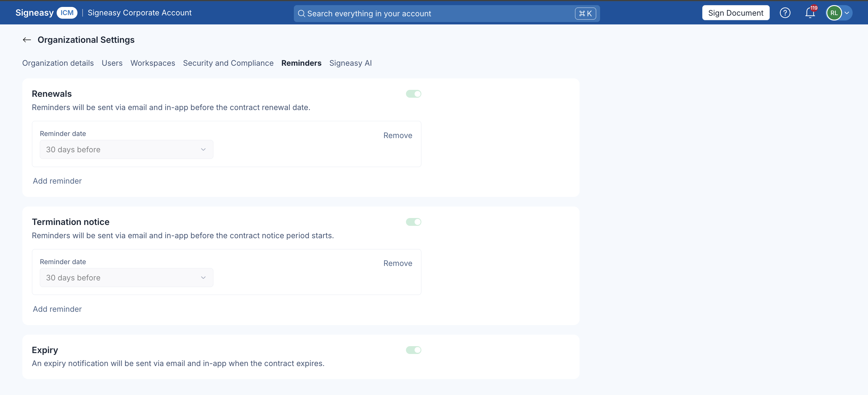This screenshot has width=868, height=395.
Task: Click Renewals description about contract renewal date
Action: coord(171,108)
